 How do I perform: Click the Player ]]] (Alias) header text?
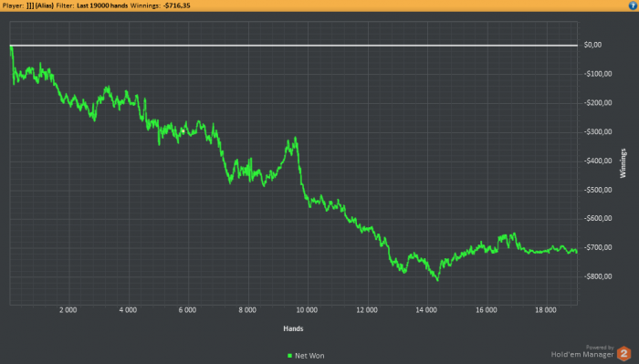click(x=27, y=5)
